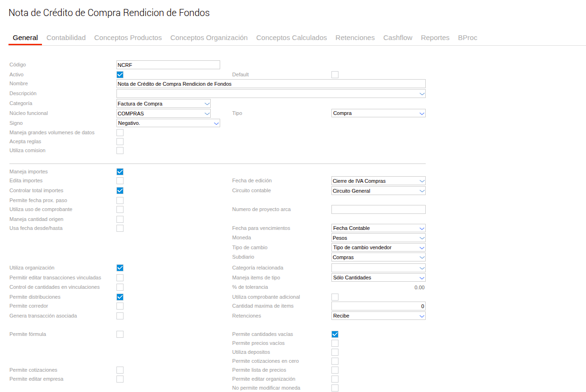This screenshot has width=586, height=392.
Task: Expand the Moneda dropdown
Action: (x=379, y=238)
